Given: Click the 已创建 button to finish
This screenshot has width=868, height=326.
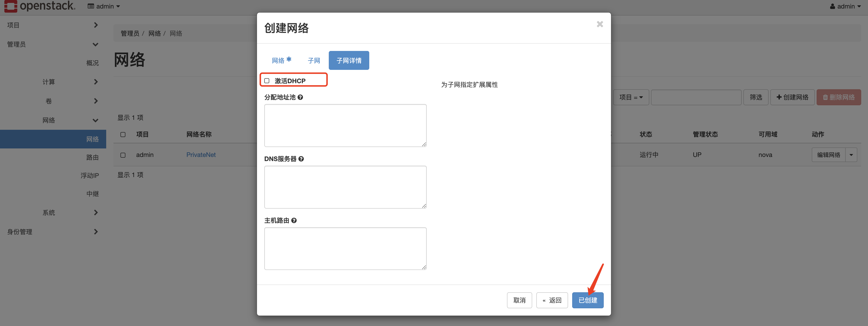Looking at the screenshot, I should coord(588,300).
